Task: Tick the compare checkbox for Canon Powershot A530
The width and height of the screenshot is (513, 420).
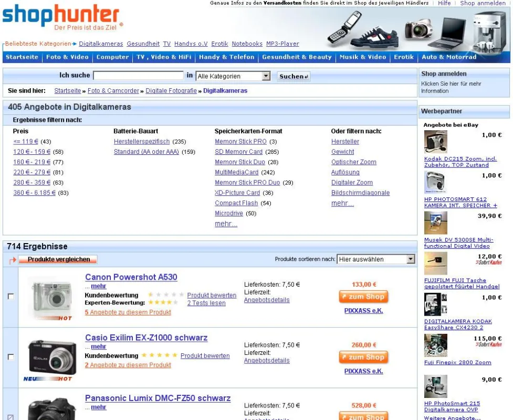Action: [x=11, y=296]
